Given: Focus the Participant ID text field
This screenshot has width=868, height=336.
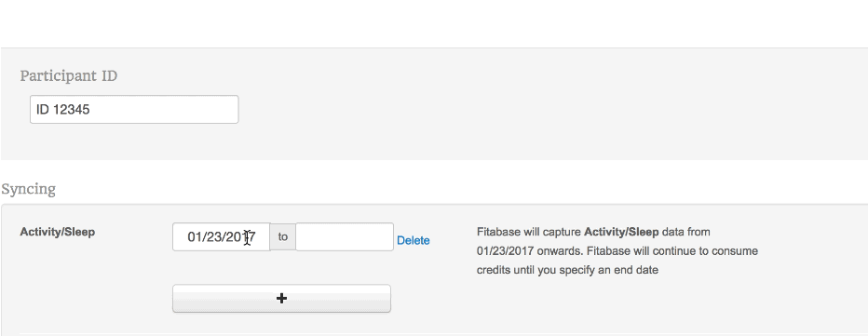Looking at the screenshot, I should coord(134,110).
